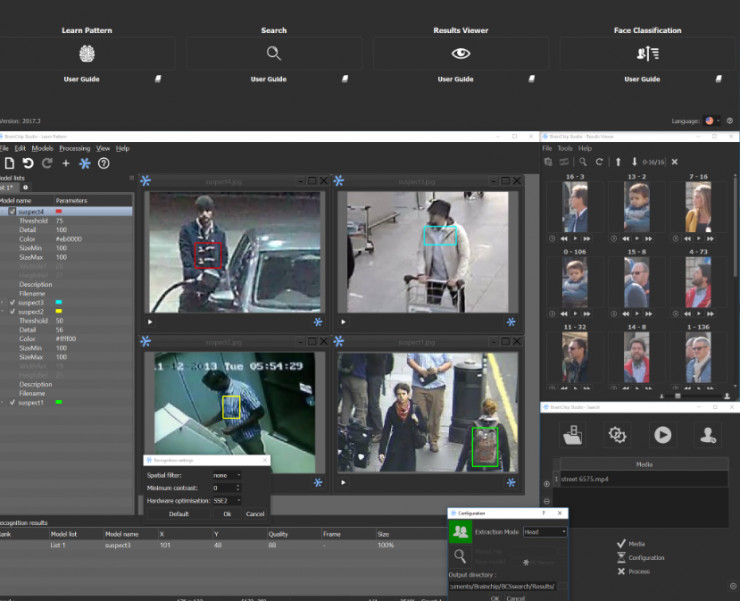
Task: Click the undo arrow in Learn Pattern toolbar
Action: coord(28,163)
